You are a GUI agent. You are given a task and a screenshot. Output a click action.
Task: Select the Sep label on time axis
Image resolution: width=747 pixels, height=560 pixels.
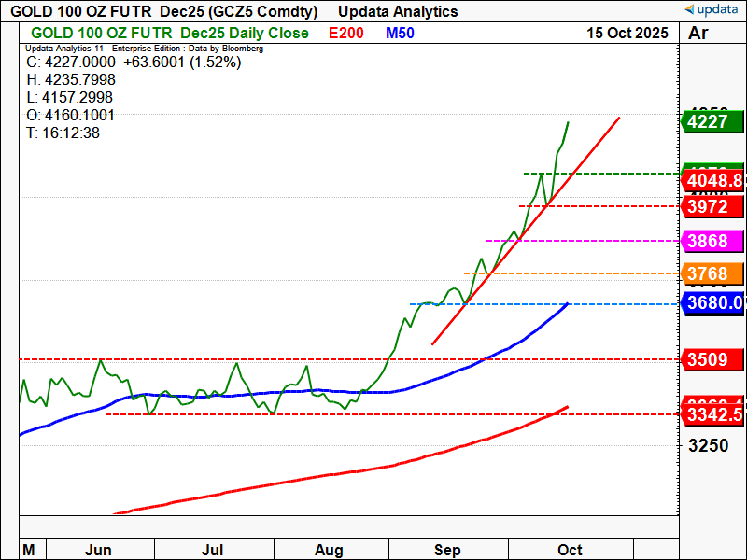coord(448,550)
